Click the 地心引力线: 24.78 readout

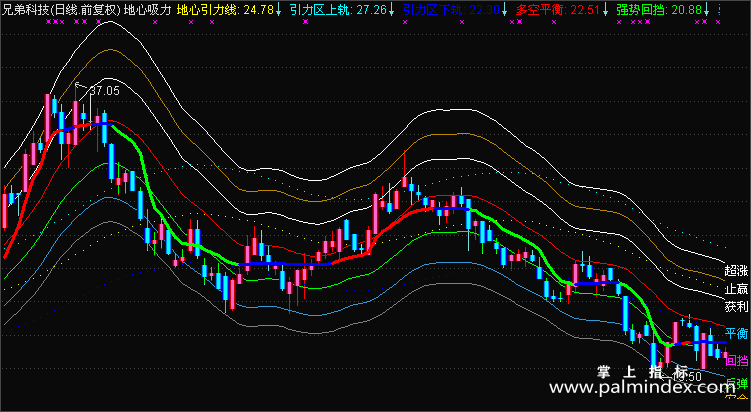point(225,10)
